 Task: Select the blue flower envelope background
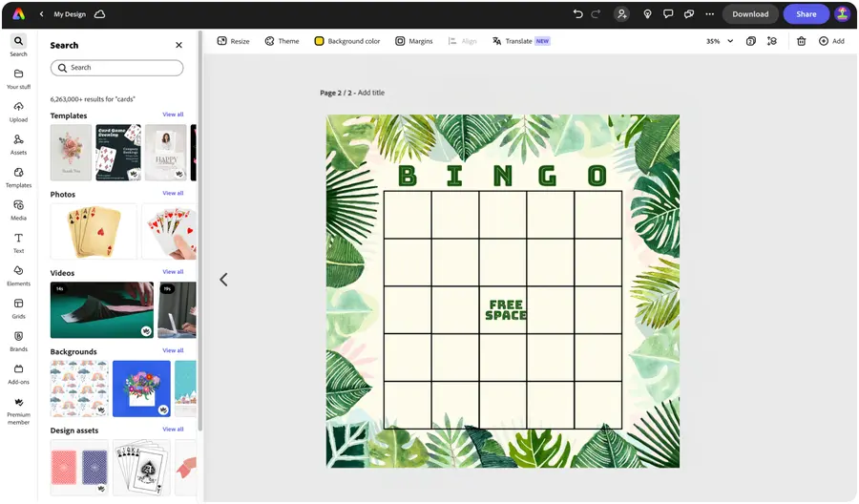[141, 388]
